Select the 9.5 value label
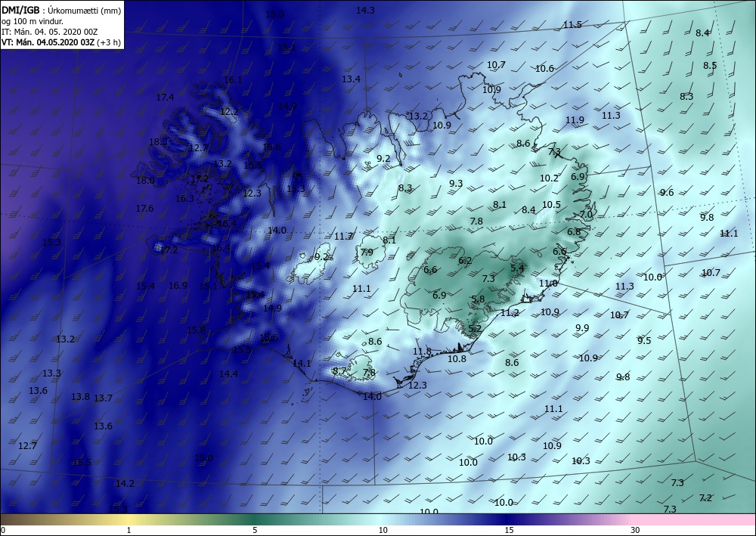756x536 pixels. pyautogui.click(x=644, y=340)
